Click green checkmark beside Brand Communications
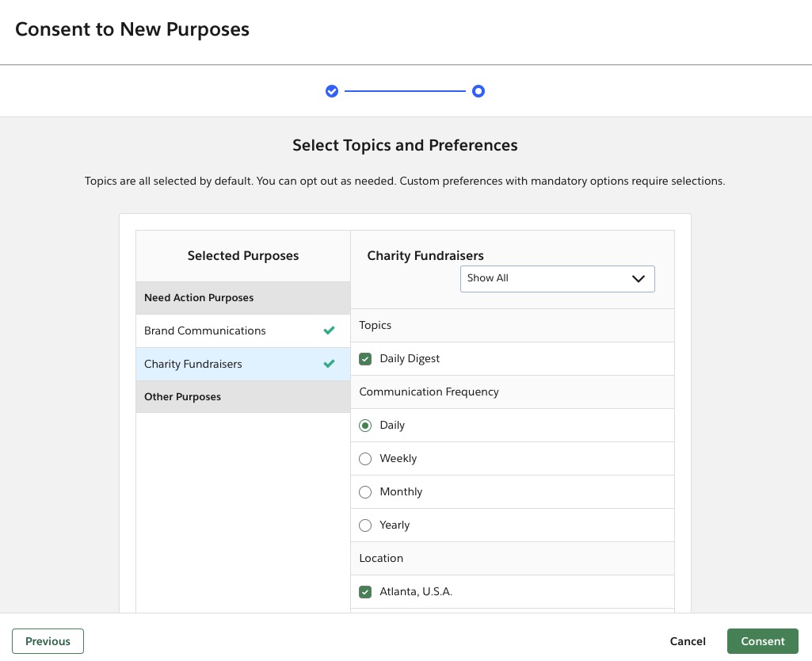 coord(330,330)
